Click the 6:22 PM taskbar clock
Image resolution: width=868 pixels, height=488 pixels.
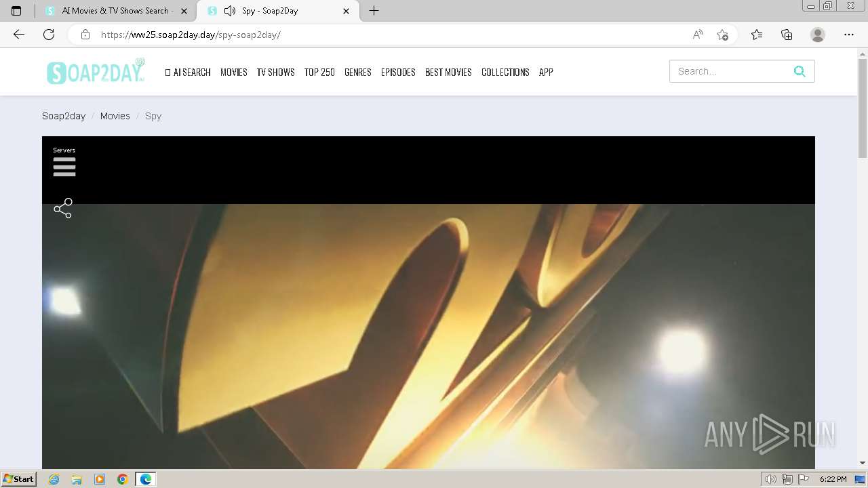click(x=833, y=479)
